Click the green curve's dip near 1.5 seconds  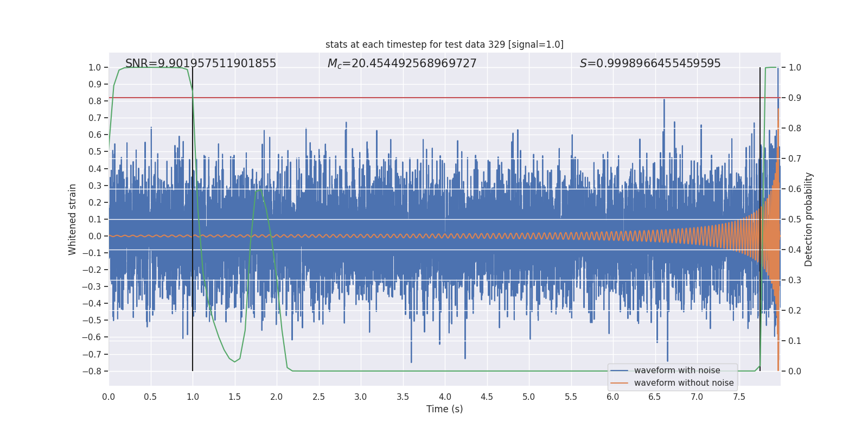point(234,361)
